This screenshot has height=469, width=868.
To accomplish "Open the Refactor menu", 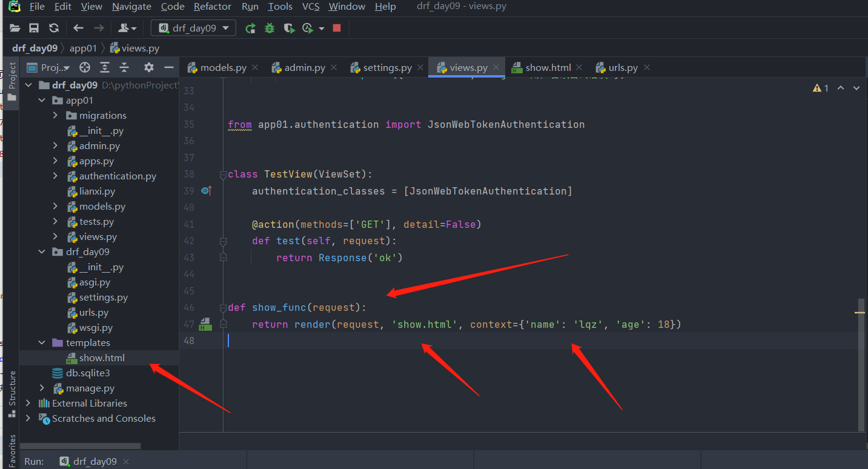I will [213, 7].
